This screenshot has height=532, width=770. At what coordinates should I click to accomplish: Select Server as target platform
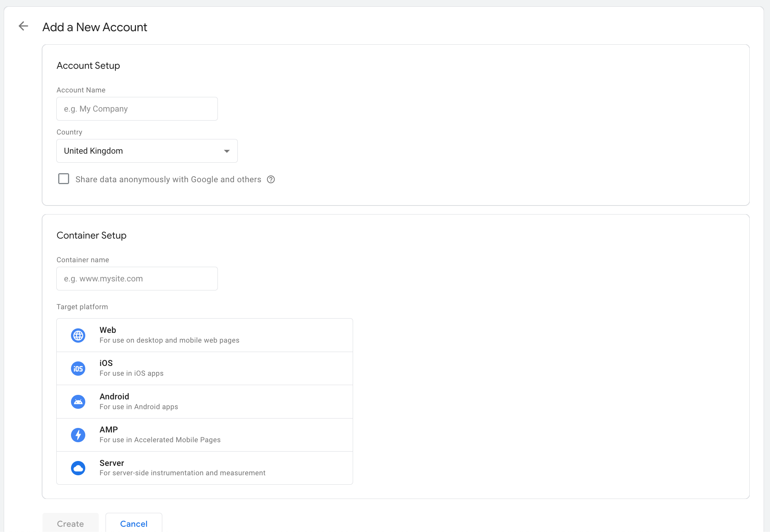[204, 468]
